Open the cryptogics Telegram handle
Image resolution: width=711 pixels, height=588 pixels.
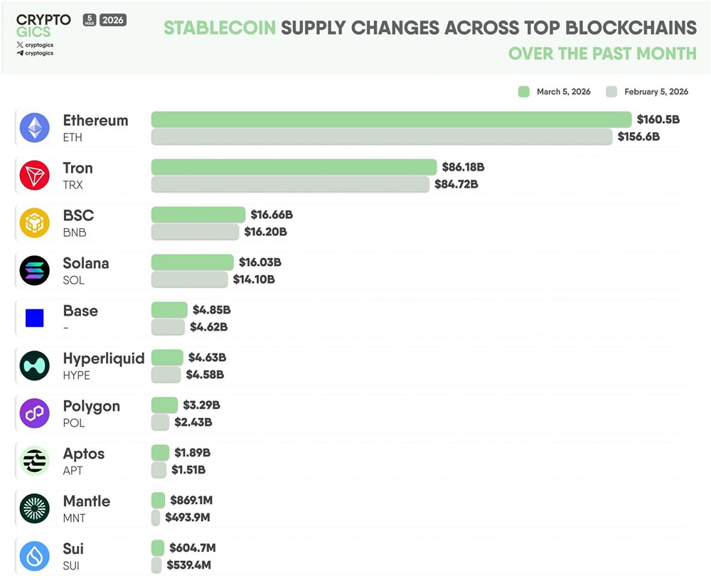click(x=35, y=53)
